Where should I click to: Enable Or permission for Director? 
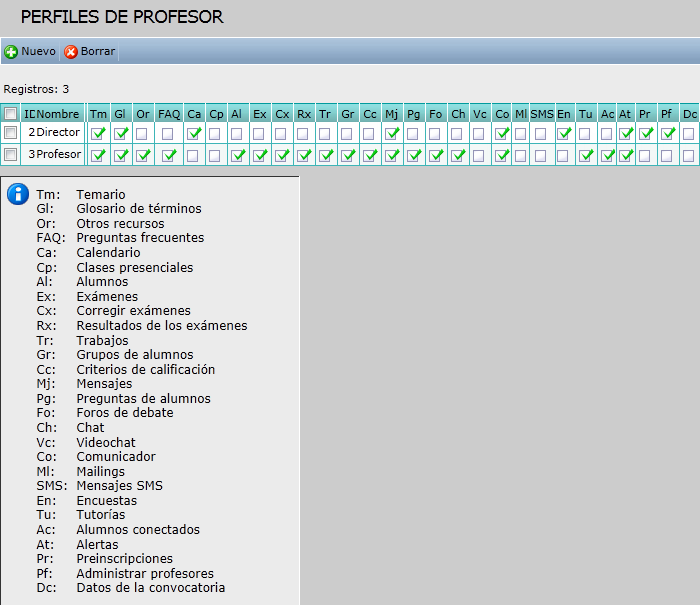pyautogui.click(x=142, y=134)
